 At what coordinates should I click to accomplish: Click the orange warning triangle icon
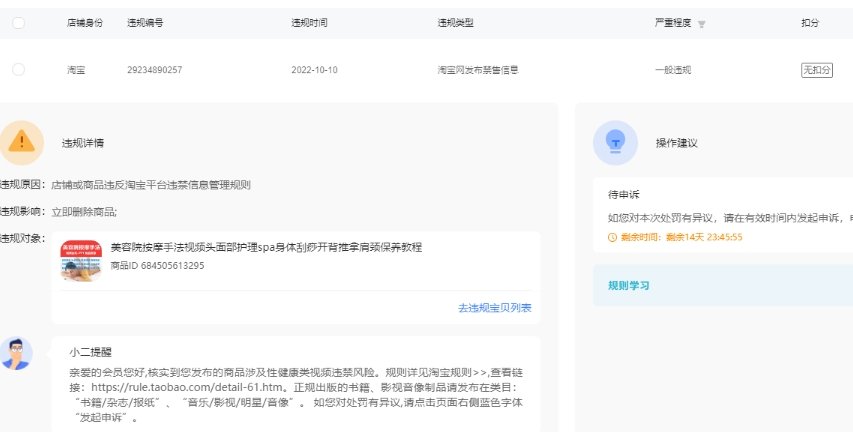tap(21, 142)
